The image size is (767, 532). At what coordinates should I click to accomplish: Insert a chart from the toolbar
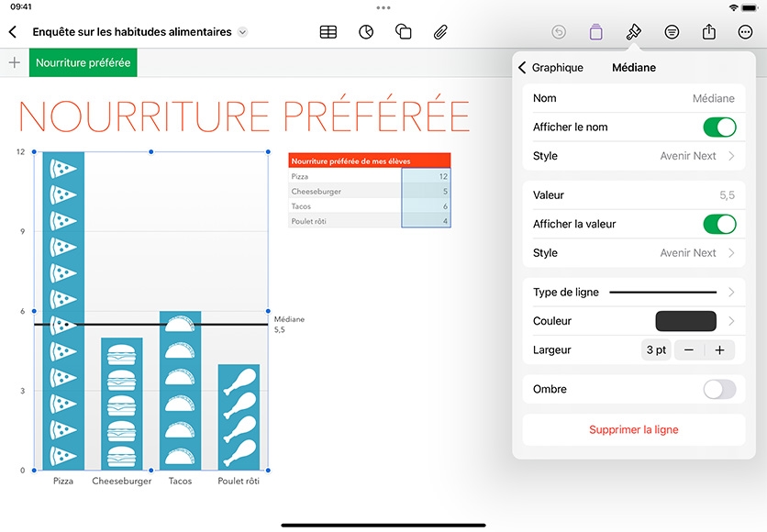click(x=366, y=32)
